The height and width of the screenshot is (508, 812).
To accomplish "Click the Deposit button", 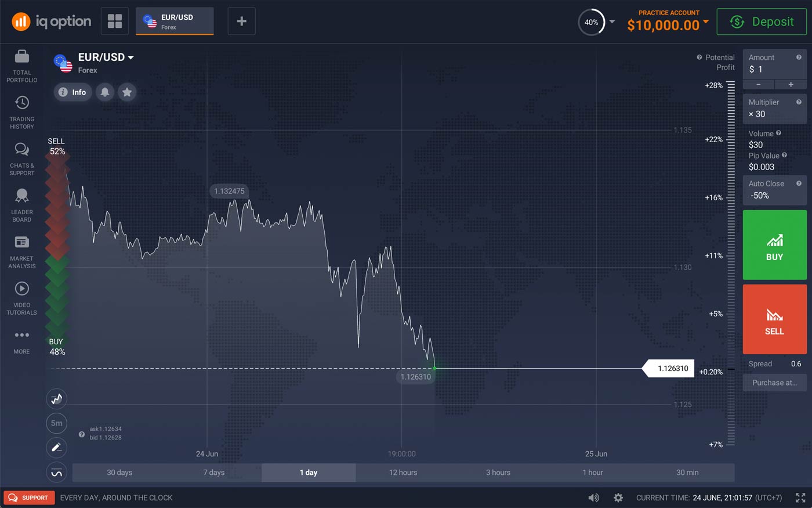I will 762,21.
